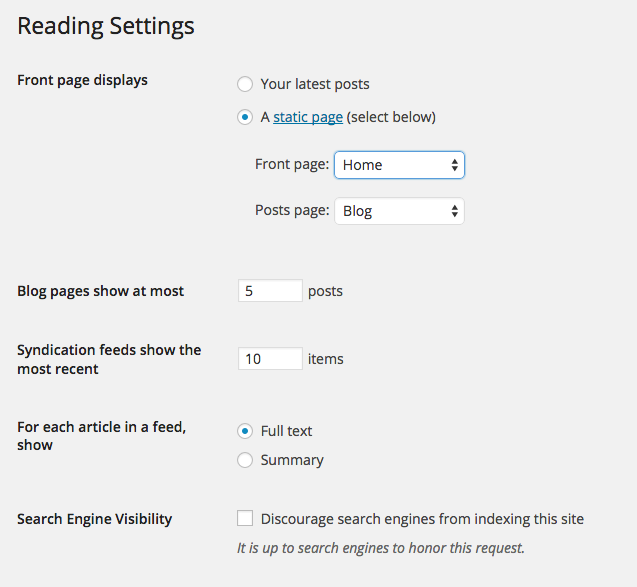
Task: Click the 'Front page:' label
Action: [292, 164]
